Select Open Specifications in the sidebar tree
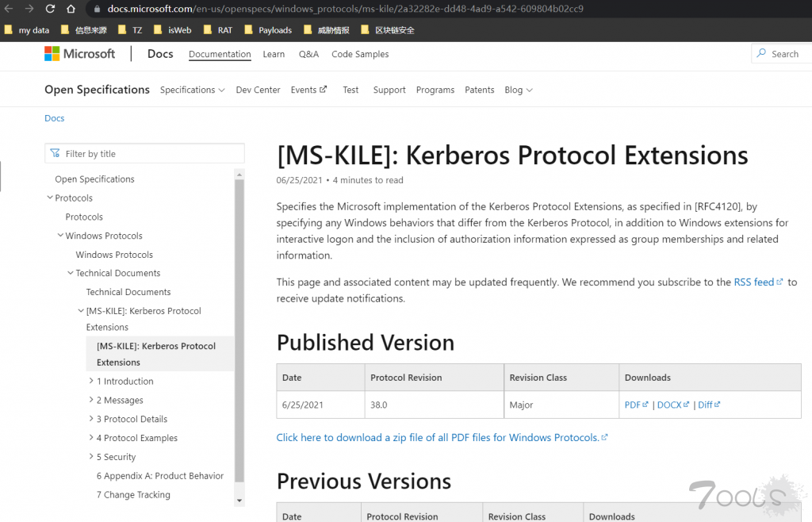 95,179
